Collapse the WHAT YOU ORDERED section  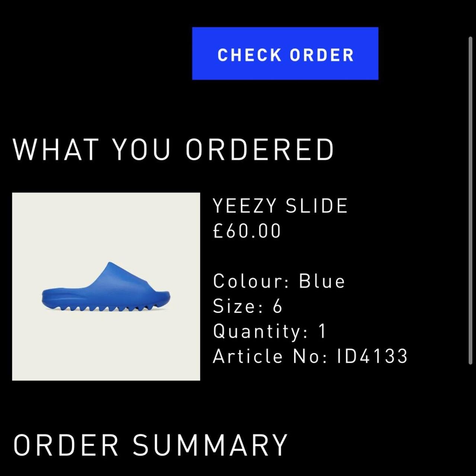173,148
